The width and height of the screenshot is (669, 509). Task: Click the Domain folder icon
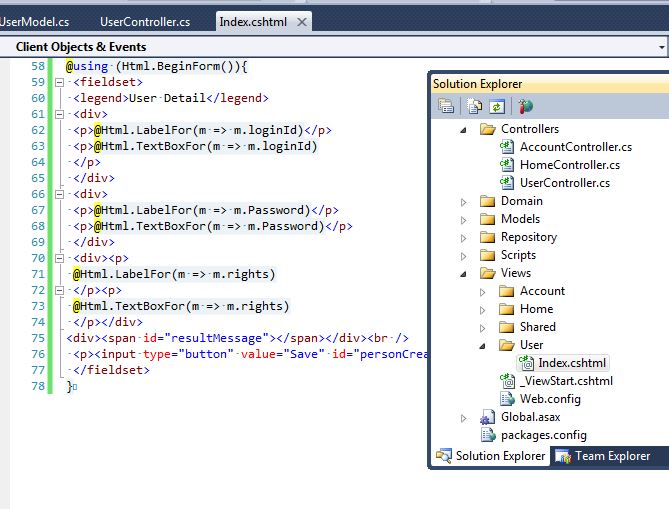click(487, 201)
